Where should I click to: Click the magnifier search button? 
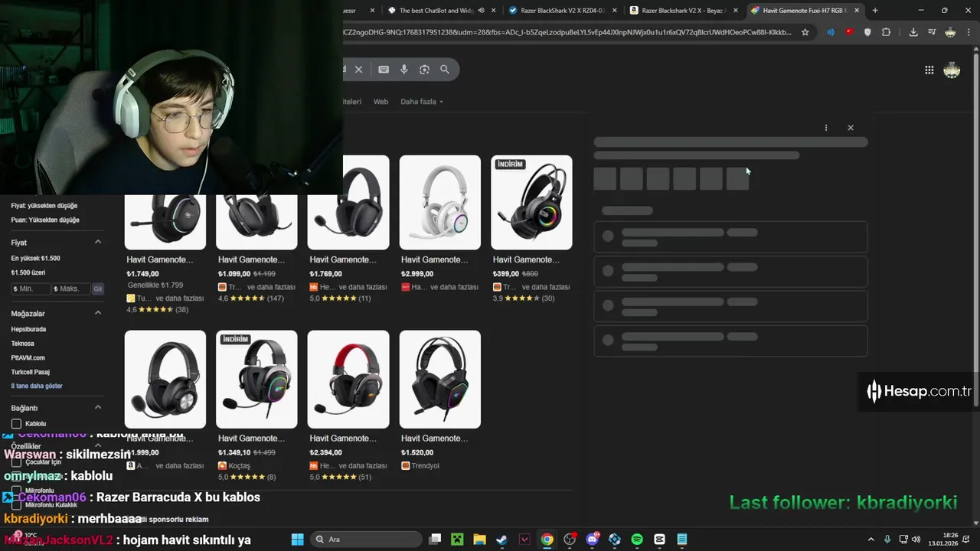(x=445, y=70)
